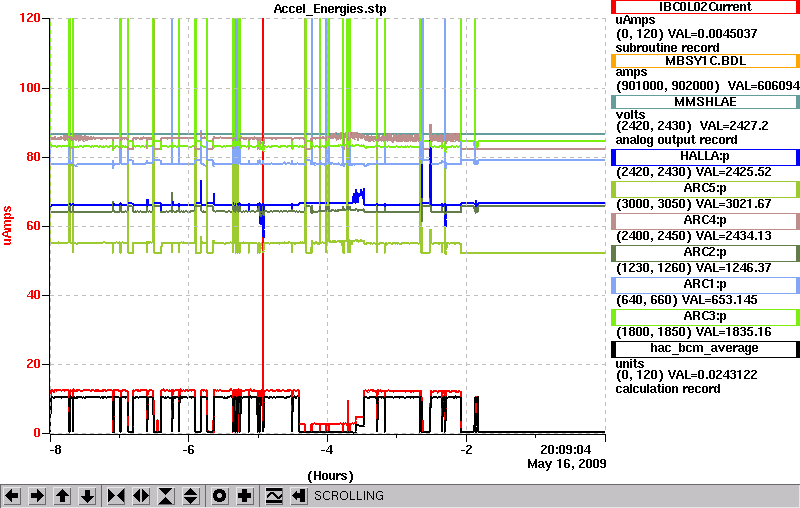Click the -8 hours x-axis tick label
800x508 pixels.
pos(55,450)
